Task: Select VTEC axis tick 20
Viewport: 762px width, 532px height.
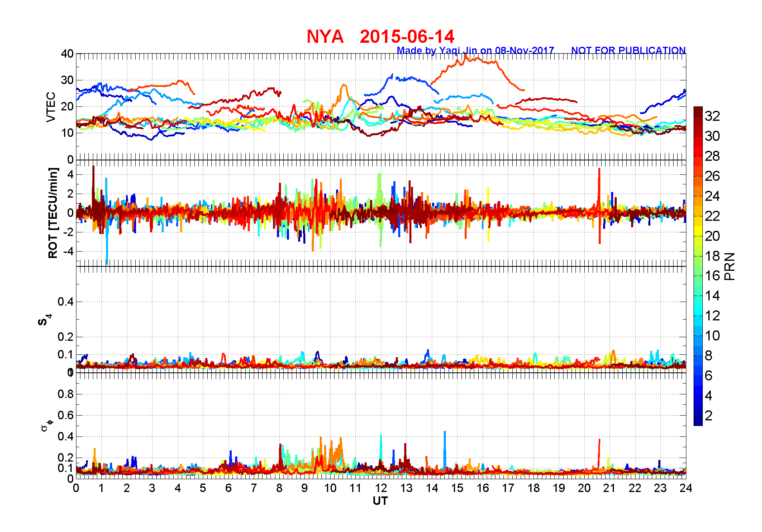Action: pos(67,106)
